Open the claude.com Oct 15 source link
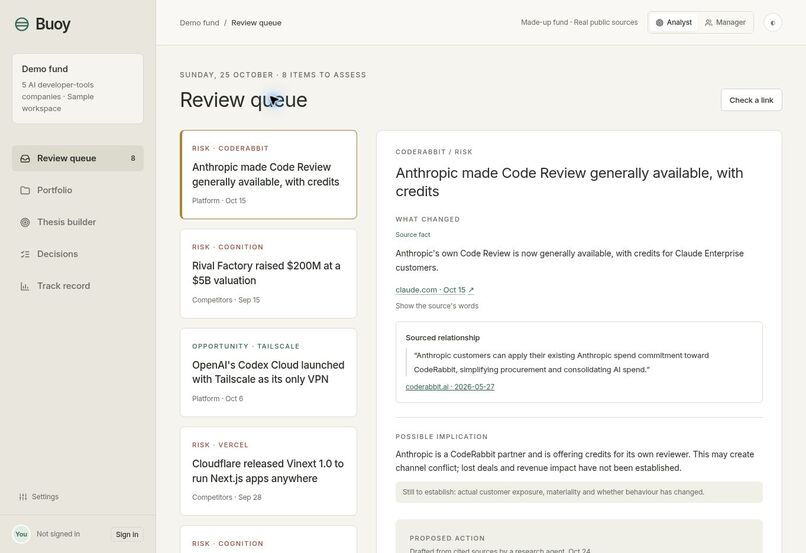The width and height of the screenshot is (806, 553). click(x=434, y=290)
